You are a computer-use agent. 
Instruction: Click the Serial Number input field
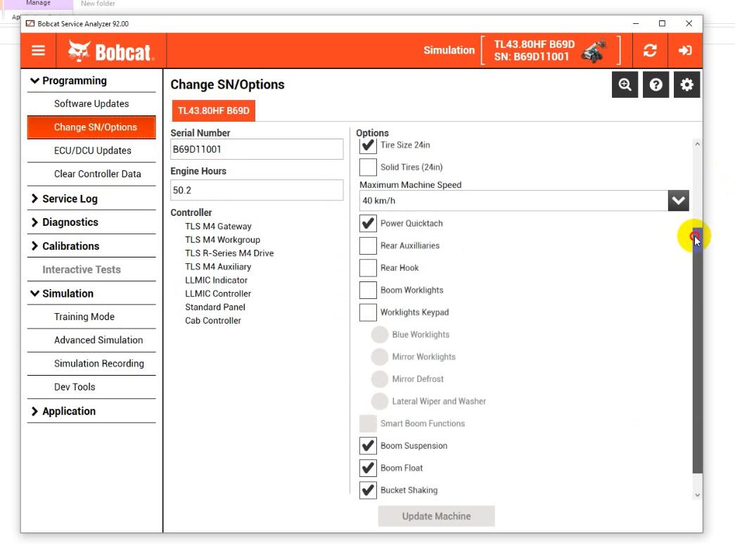tap(257, 149)
